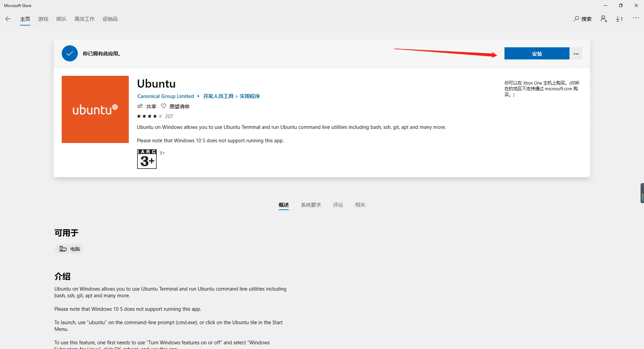
Task: Go back with the back arrow
Action: point(8,19)
